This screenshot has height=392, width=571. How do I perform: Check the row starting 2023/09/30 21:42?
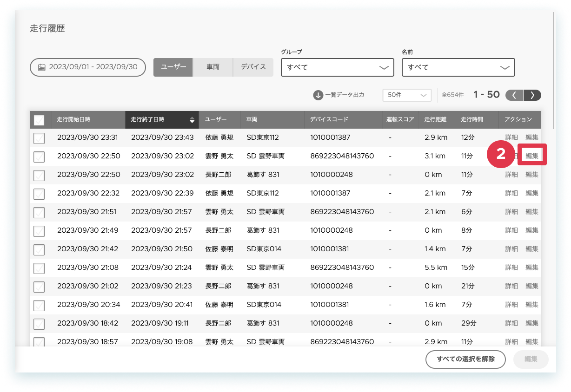(39, 249)
